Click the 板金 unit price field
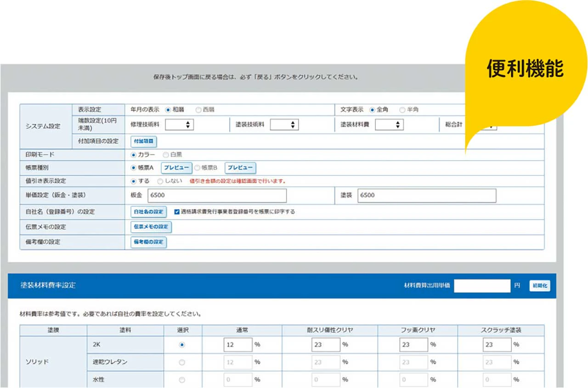The image size is (588, 388). click(217, 195)
